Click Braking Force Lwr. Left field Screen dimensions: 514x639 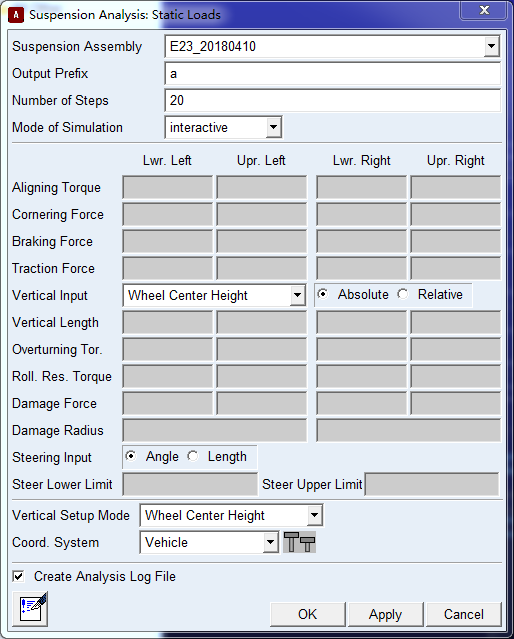tap(168, 241)
